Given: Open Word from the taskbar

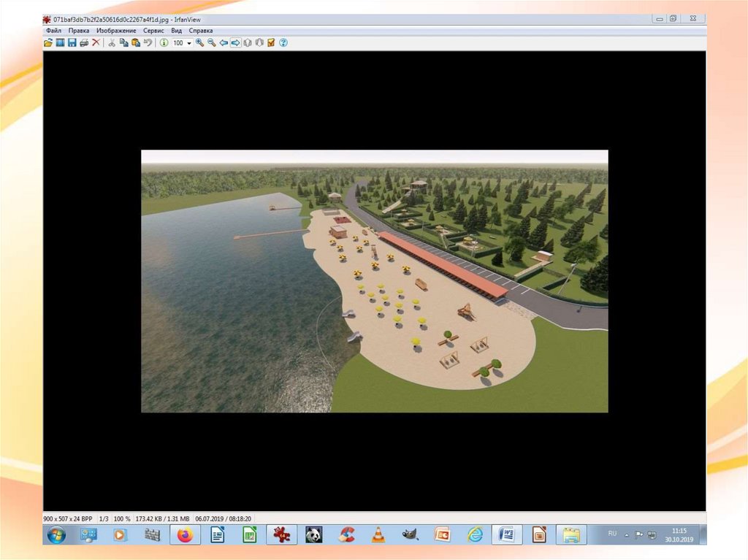Looking at the screenshot, I should [x=507, y=535].
